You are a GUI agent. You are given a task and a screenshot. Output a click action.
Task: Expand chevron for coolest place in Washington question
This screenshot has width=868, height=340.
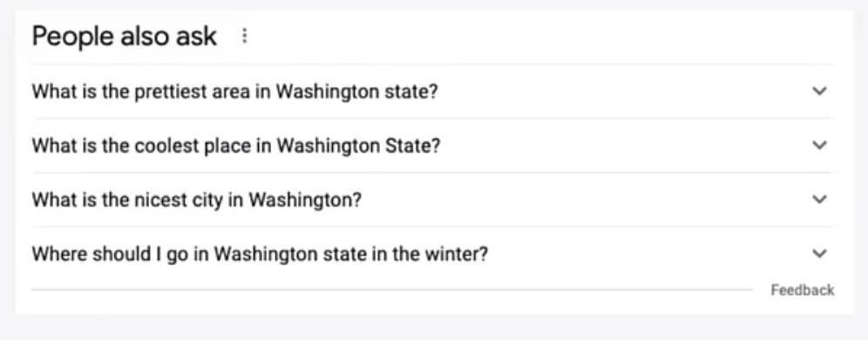818,145
